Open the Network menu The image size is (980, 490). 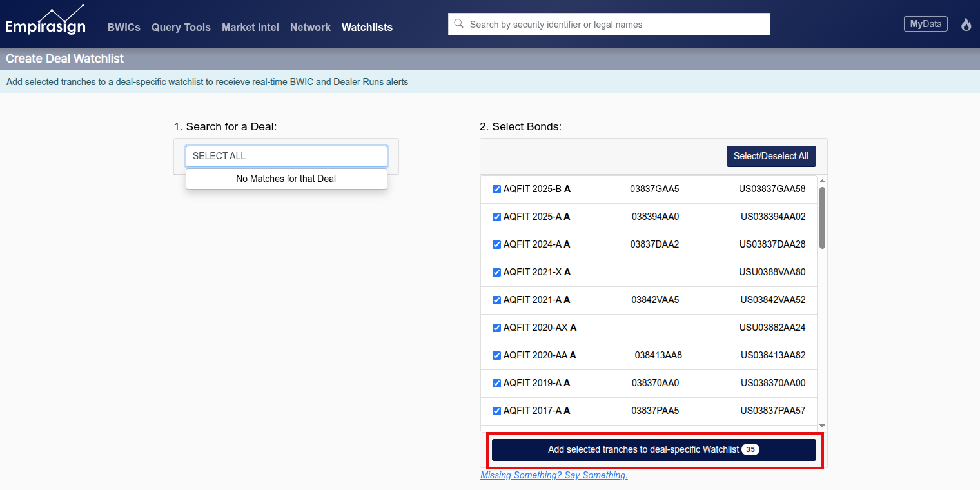click(310, 27)
